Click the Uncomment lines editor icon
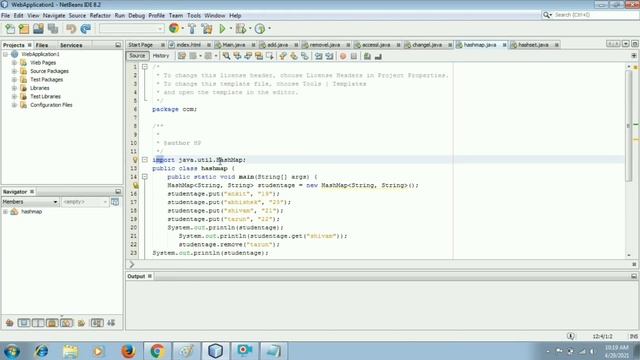This screenshot has height=360, width=640. (x=378, y=56)
